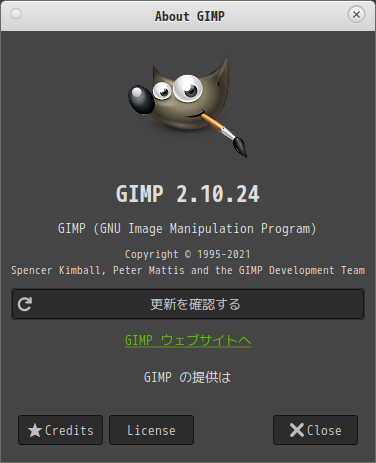This screenshot has width=376, height=463.
Task: Open the Credits dialog
Action: click(60, 430)
